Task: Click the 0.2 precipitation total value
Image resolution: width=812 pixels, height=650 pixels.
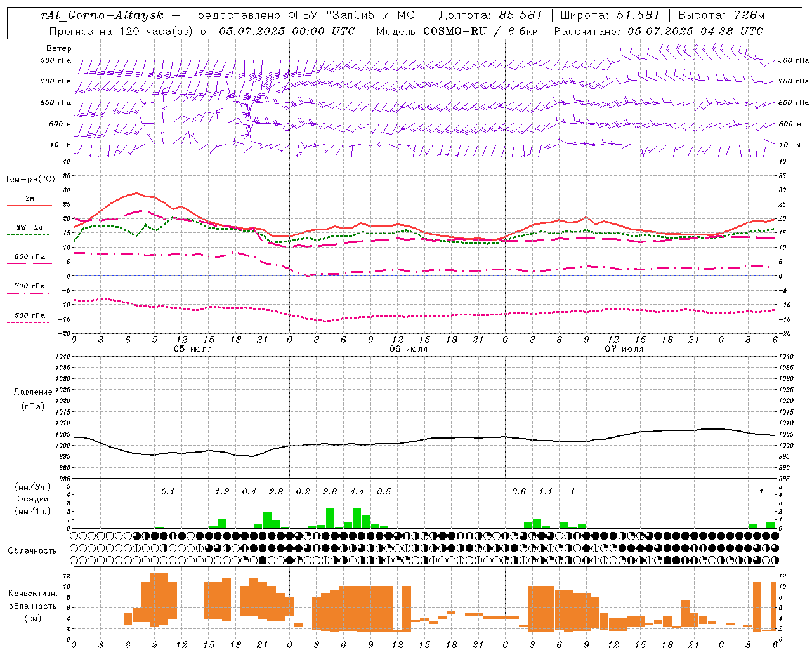Action: [303, 491]
